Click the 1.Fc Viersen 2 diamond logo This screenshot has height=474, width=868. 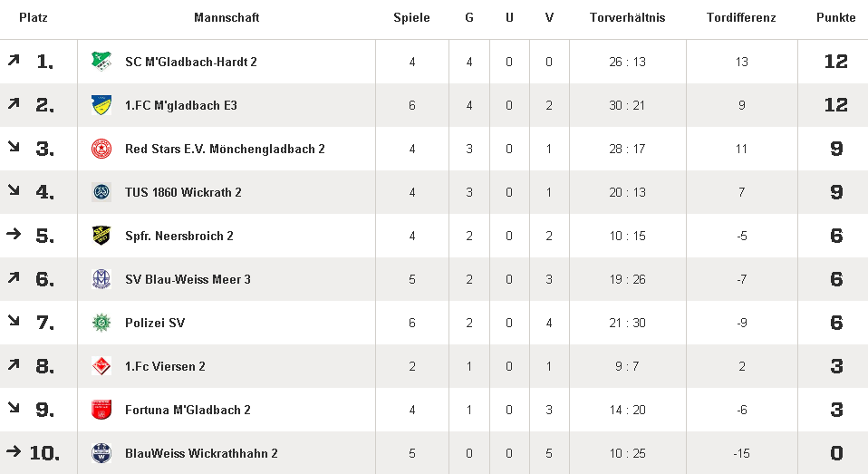point(101,366)
